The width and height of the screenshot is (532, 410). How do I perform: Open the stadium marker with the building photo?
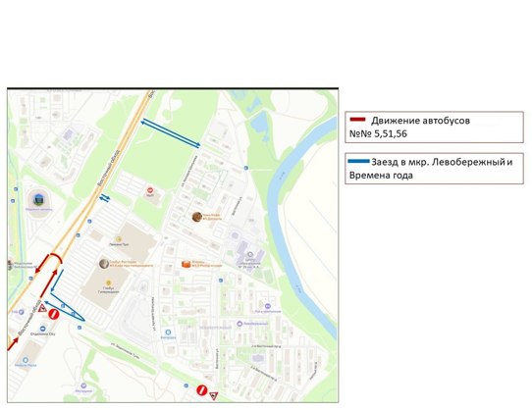coord(38,199)
